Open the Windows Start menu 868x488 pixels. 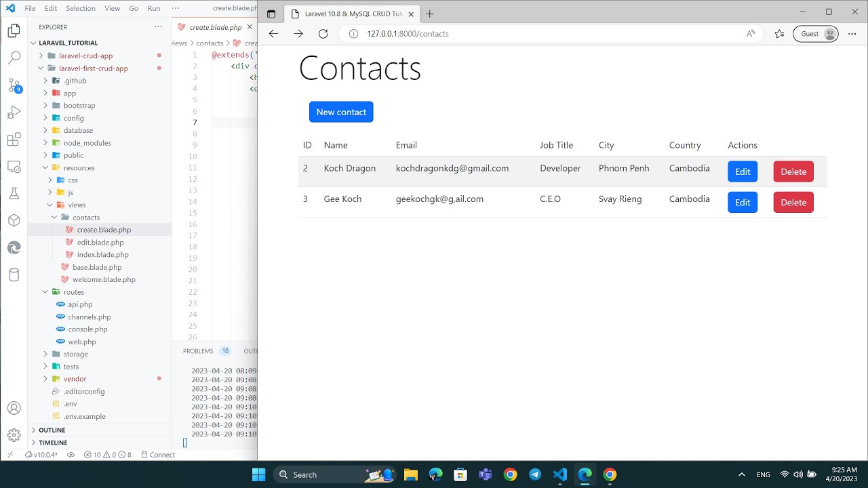point(259,474)
